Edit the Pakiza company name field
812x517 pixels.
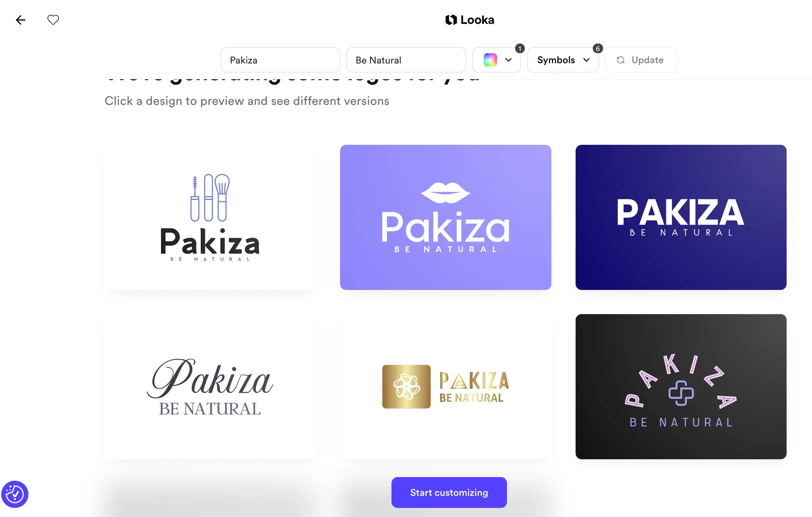coord(280,60)
